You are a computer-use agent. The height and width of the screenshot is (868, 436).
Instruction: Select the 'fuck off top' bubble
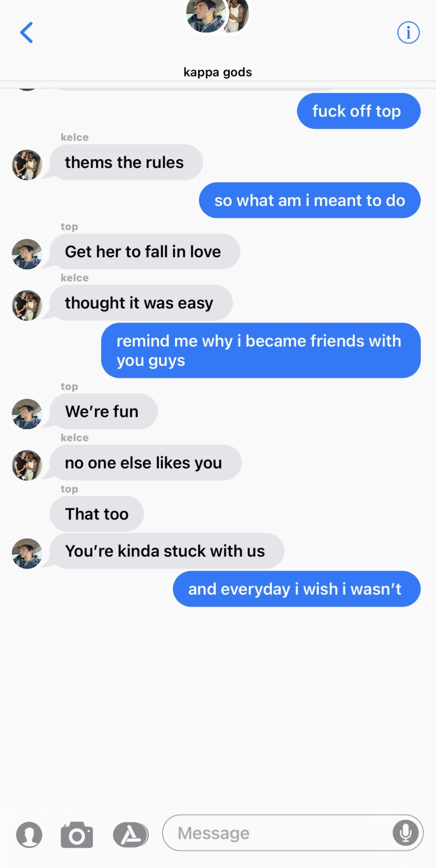click(359, 111)
